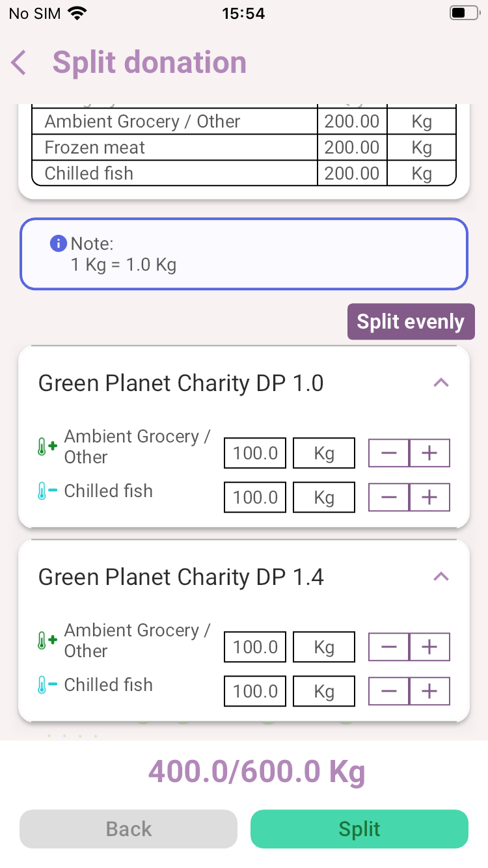Increase Ambient Grocery amount for DP 1.0

click(429, 454)
